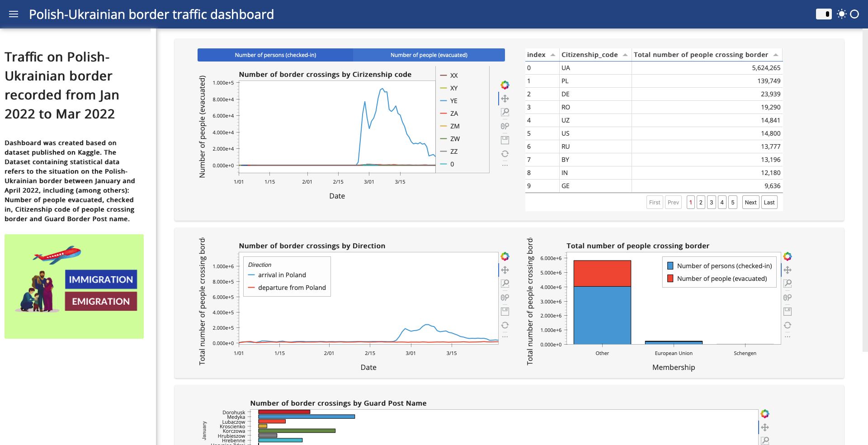Open the Bokeh website via the logo icon
Screen dimensions: 868x445
(505, 85)
